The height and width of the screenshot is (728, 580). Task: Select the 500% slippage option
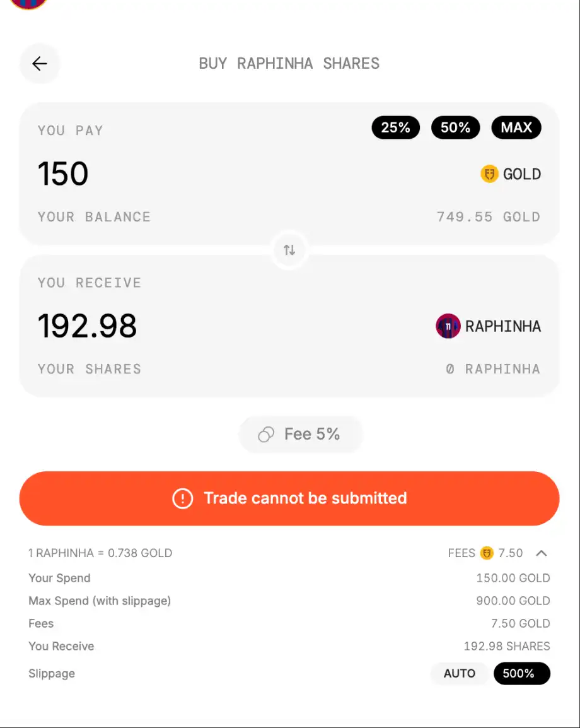tap(521, 674)
